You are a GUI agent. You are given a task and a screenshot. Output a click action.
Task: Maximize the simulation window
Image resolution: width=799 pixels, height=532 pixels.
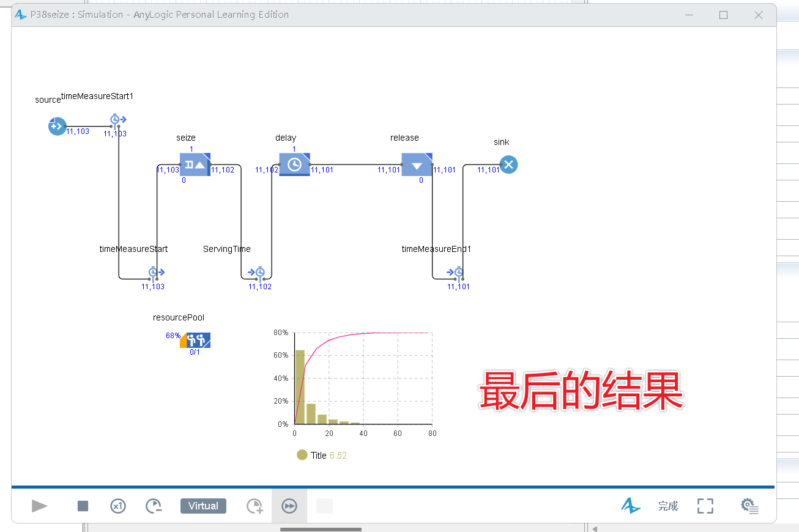(x=724, y=15)
